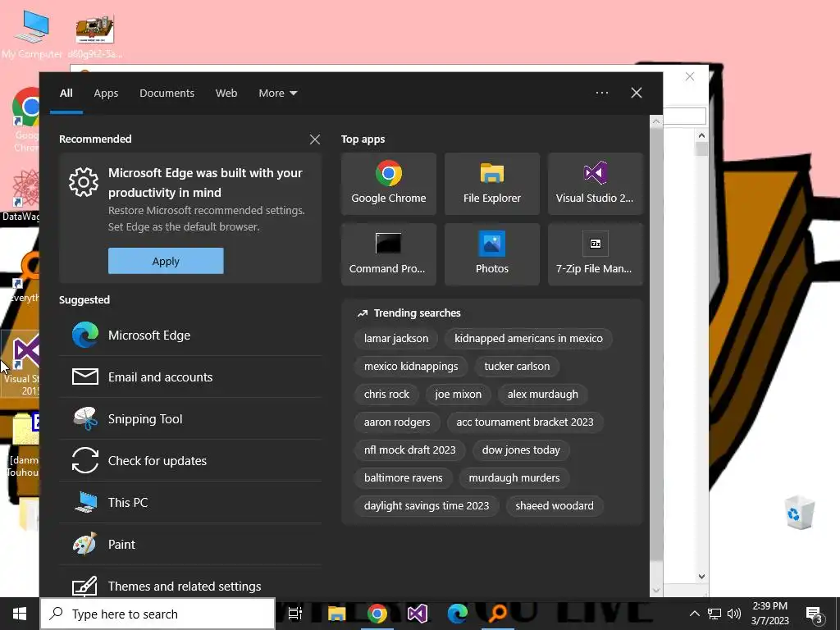Launch Snipping Tool from Suggested
The width and height of the screenshot is (840, 630).
tap(190, 419)
